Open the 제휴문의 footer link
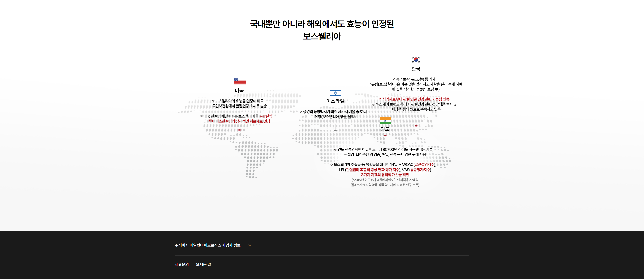The image size is (644, 279). pyautogui.click(x=182, y=264)
